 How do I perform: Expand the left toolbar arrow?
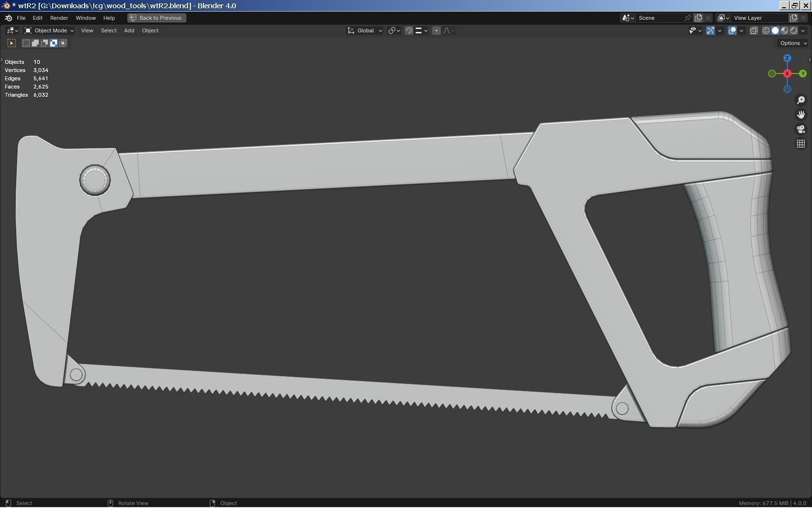[2, 60]
